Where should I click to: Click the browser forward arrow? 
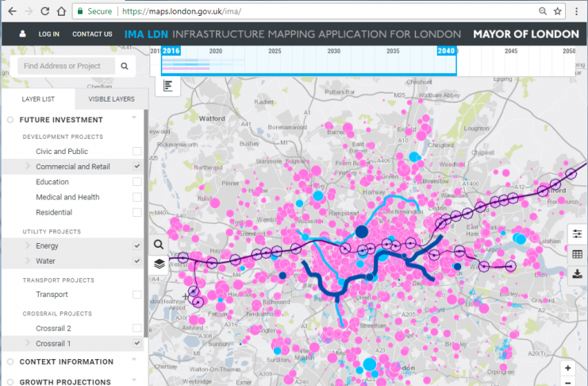(x=29, y=11)
